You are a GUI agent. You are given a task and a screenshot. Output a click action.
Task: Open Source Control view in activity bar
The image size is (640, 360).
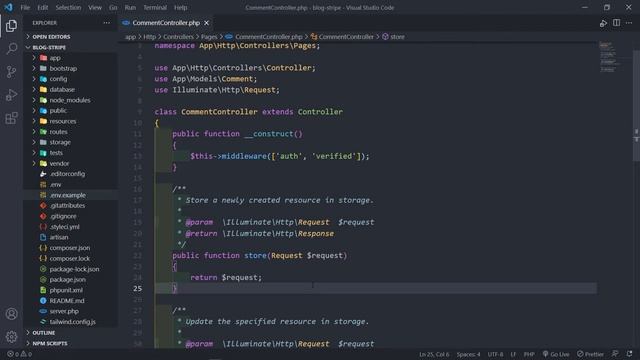tap(11, 72)
